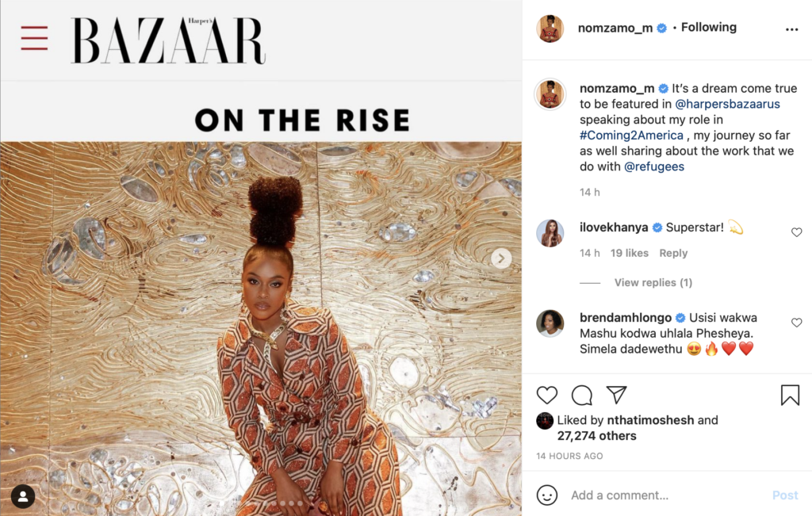Like brendamhlongo's comment
The width and height of the screenshot is (812, 516).
796,323
